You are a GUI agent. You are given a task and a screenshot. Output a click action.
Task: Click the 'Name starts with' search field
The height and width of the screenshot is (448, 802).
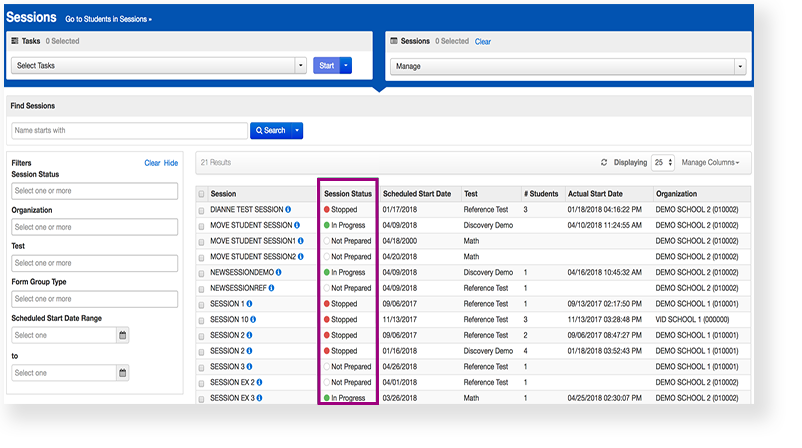[x=129, y=130]
